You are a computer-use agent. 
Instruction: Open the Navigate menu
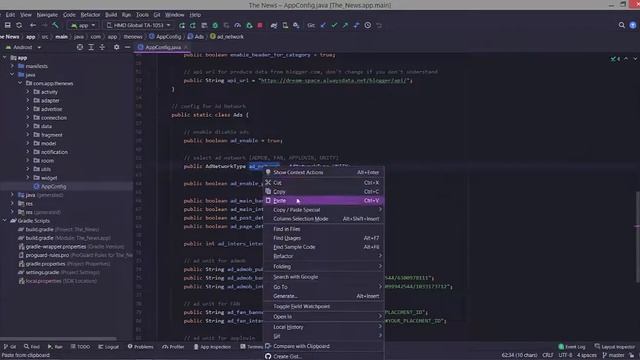point(47,15)
